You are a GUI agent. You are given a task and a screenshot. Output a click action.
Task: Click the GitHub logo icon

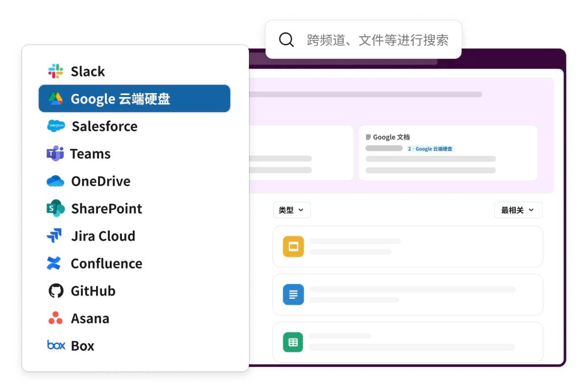(55, 291)
